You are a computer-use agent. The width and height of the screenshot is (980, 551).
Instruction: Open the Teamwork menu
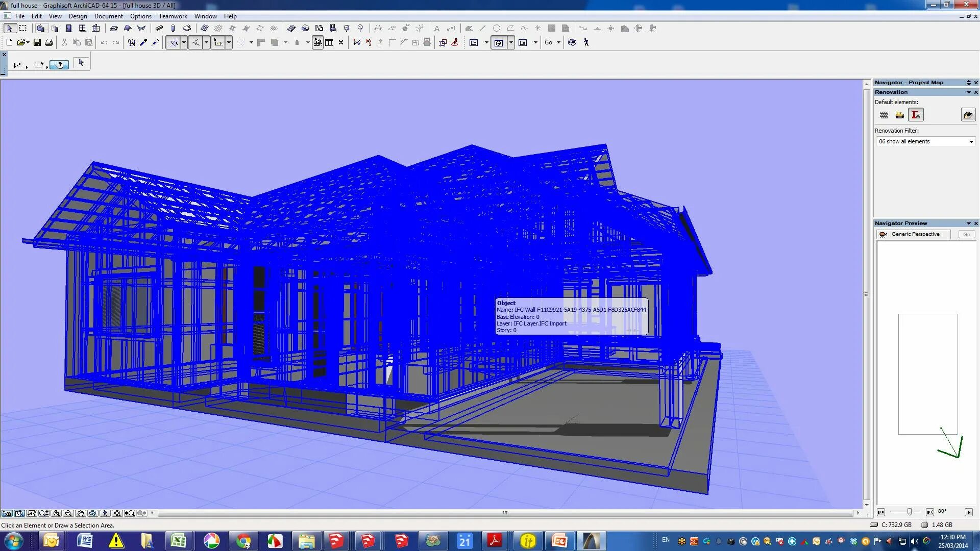pyautogui.click(x=173, y=16)
